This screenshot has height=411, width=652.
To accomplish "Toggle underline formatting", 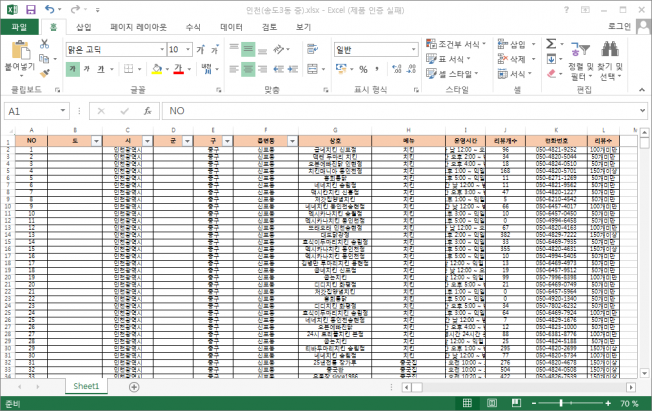I will click(x=101, y=69).
